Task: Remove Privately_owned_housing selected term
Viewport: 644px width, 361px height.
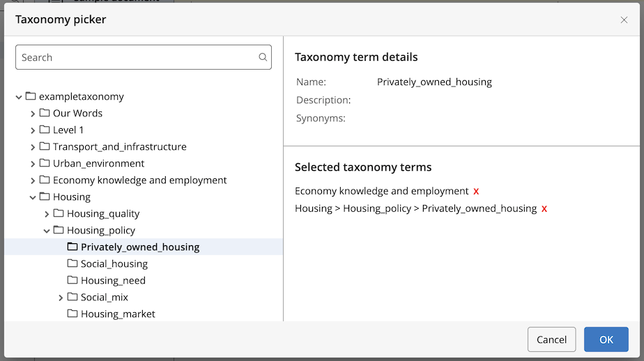Action: click(544, 208)
